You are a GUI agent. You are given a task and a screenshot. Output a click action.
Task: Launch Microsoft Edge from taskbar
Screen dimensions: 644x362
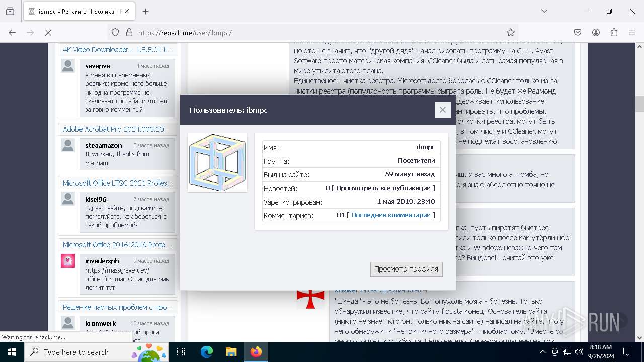pyautogui.click(x=207, y=352)
